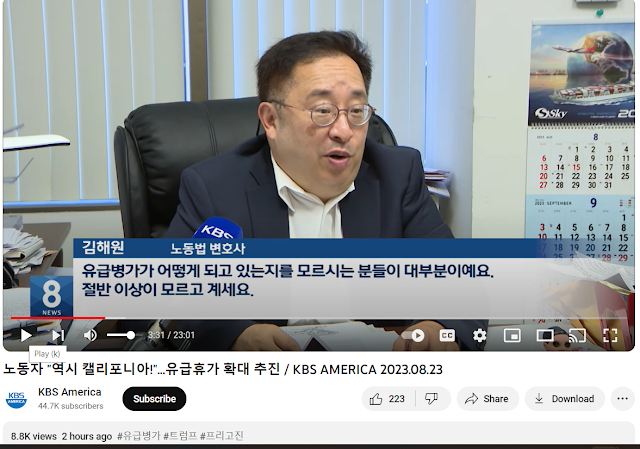Open the KBS America channel name link
This screenshot has width=640, height=449.
point(69,392)
